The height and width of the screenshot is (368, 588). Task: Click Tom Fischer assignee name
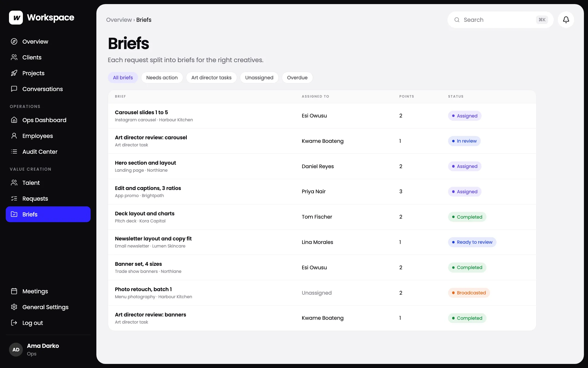point(317,217)
